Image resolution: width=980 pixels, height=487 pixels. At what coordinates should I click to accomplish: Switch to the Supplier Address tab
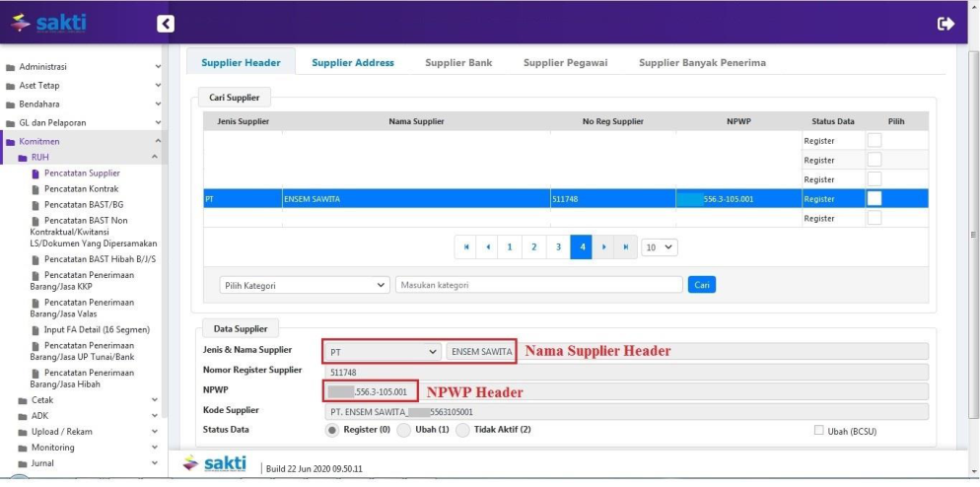coord(352,62)
